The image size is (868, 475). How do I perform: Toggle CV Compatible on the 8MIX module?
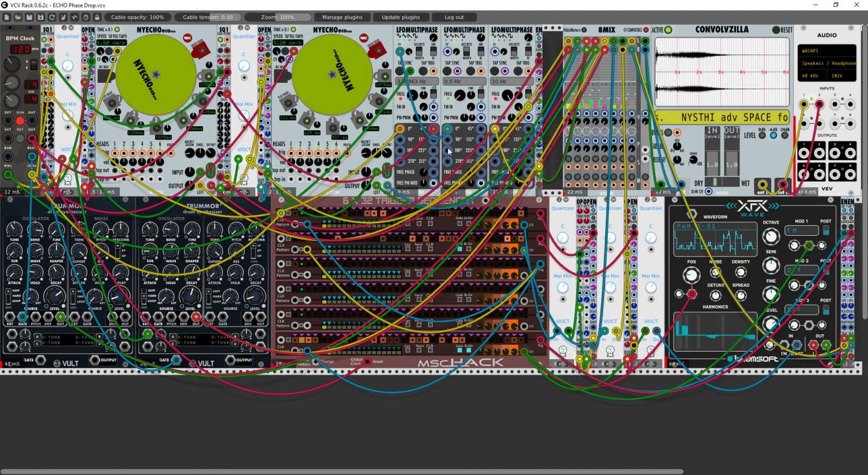click(646, 30)
